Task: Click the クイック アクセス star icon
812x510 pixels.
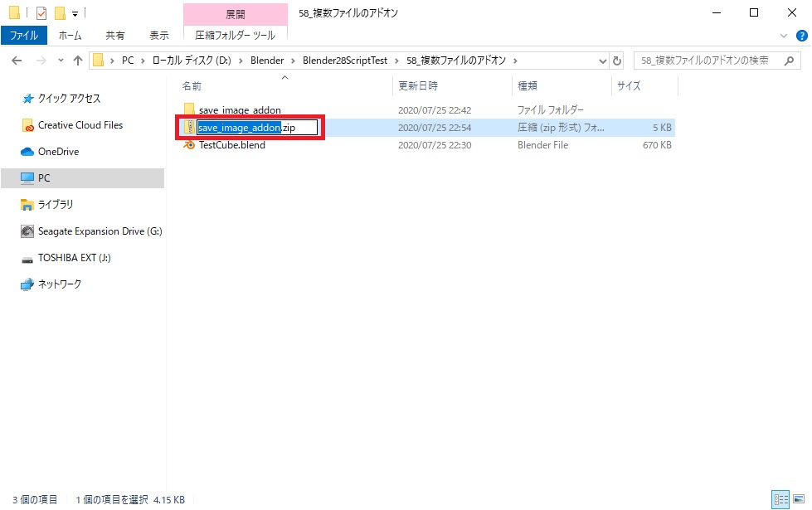Action: pyautogui.click(x=28, y=99)
